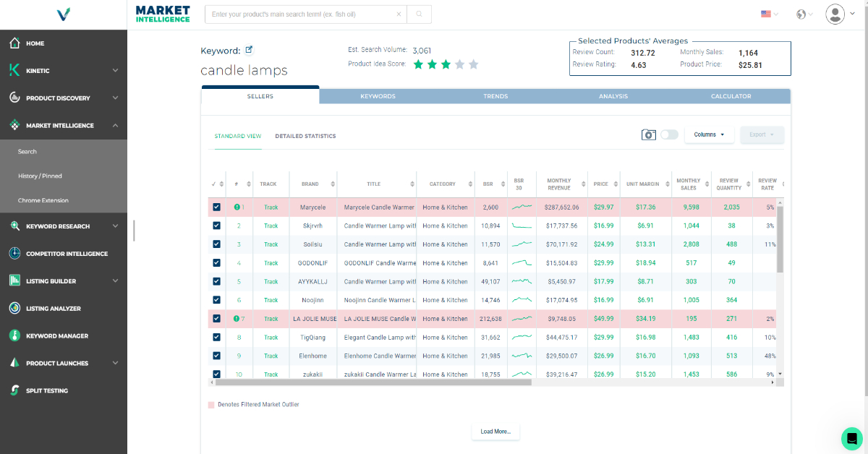Uncheck the GODONLIF row checkbox
The width and height of the screenshot is (868, 454).
click(216, 263)
